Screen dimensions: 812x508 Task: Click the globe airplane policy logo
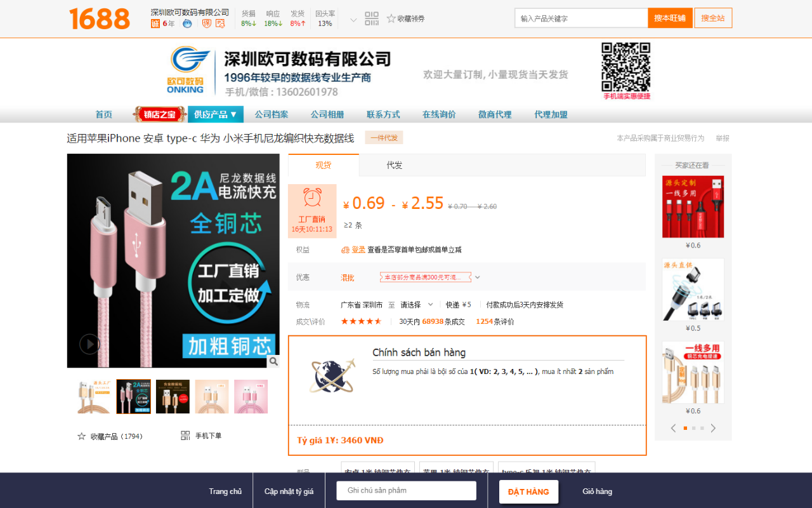point(332,376)
